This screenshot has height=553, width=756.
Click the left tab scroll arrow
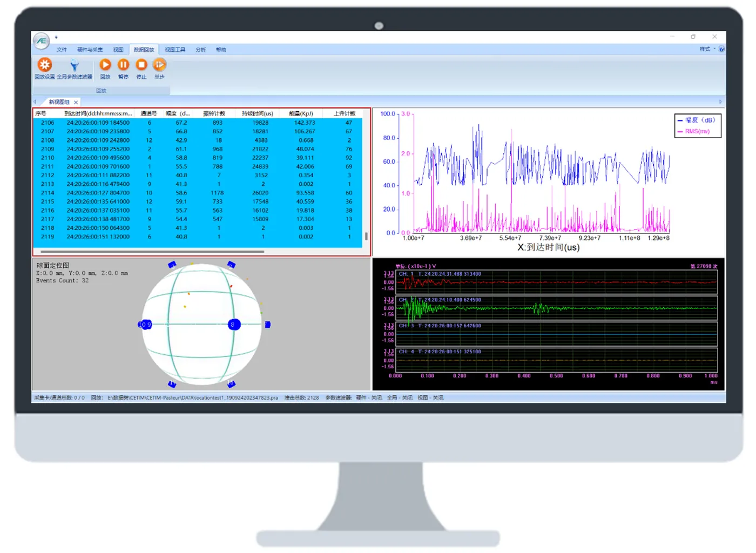pos(35,102)
